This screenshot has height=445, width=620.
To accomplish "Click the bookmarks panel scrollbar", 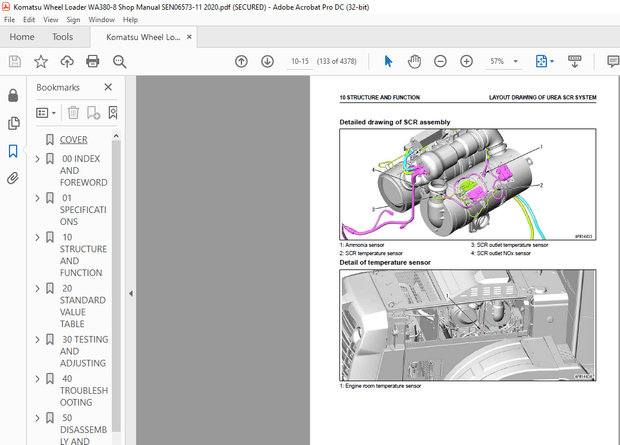I will [116, 285].
